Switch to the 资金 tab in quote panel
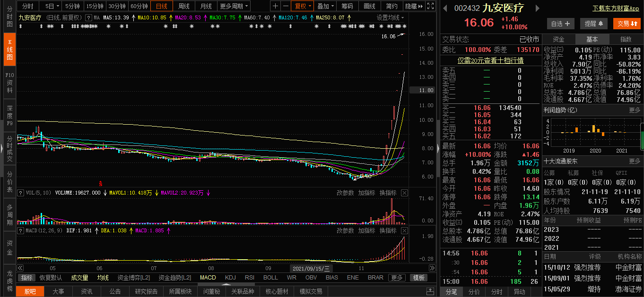This screenshot has height=297, width=644. coord(558,39)
